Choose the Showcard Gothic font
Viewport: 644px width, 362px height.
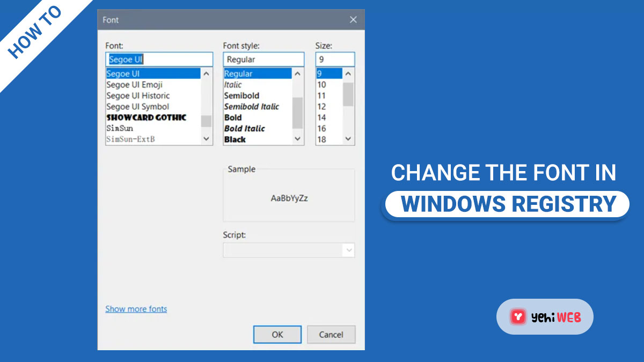[145, 117]
